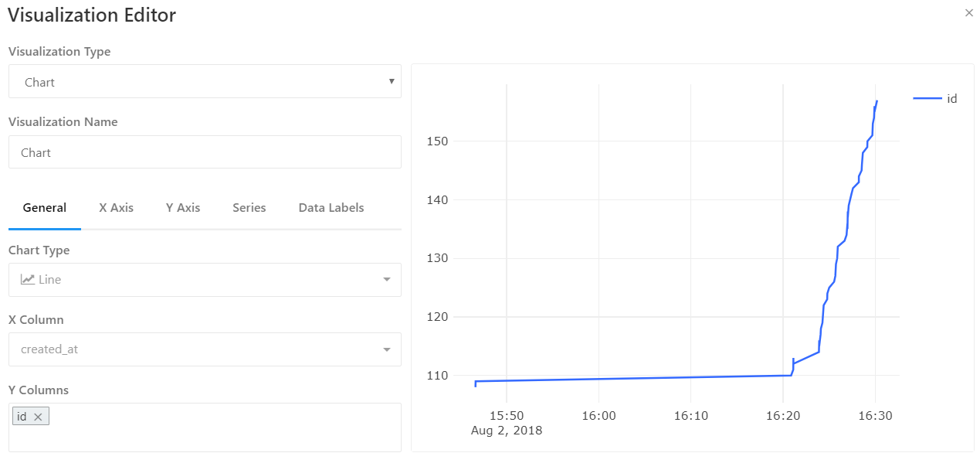Open the Y Axis tab
Image resolution: width=980 pixels, height=470 pixels.
point(183,207)
